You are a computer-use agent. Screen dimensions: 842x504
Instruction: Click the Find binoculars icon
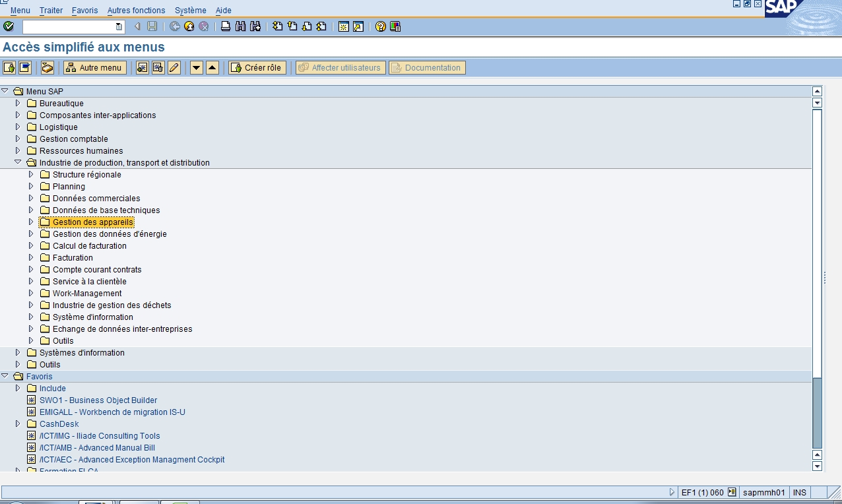(240, 26)
